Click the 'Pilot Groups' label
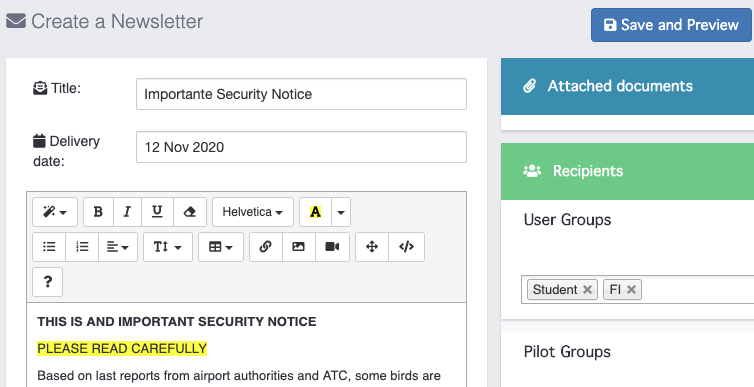The image size is (754, 387). coord(567,352)
